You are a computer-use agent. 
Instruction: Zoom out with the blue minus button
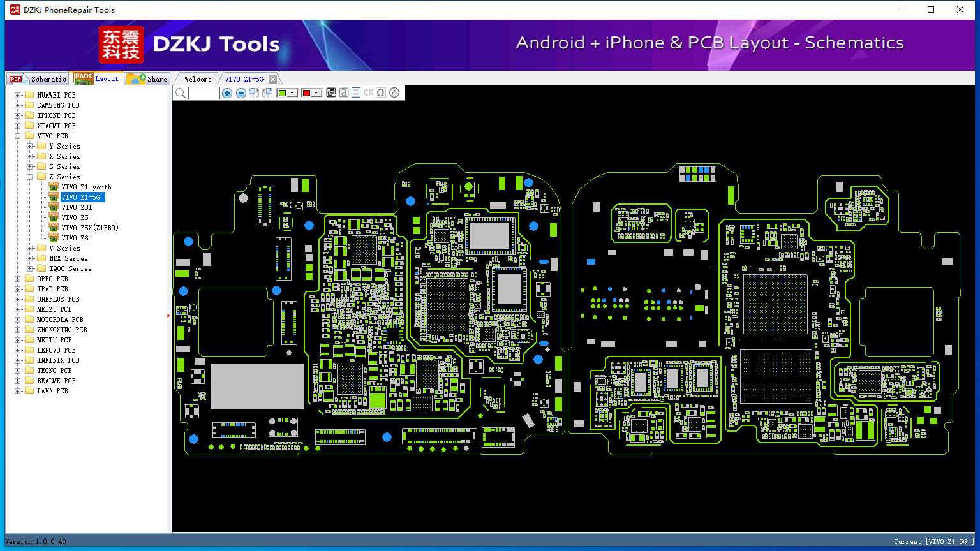click(241, 93)
